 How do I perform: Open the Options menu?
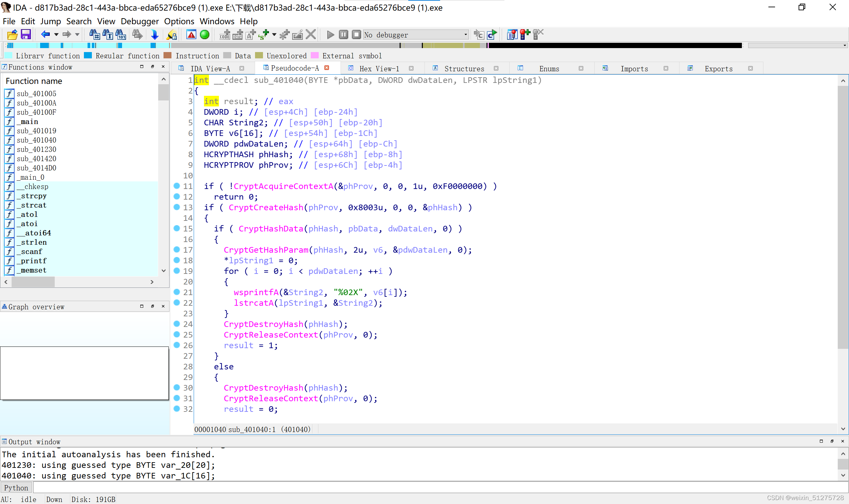(179, 21)
